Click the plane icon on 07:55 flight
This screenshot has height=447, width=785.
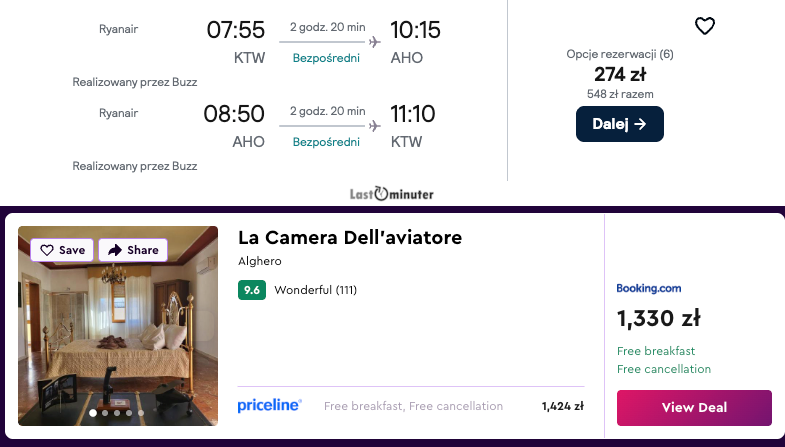(x=375, y=42)
